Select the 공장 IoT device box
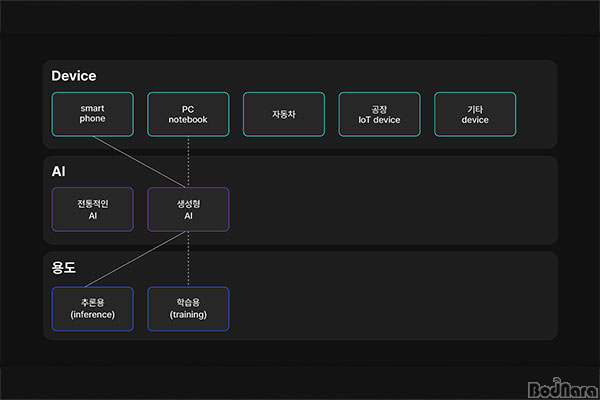Viewport: 600px width, 400px height. coord(379,114)
